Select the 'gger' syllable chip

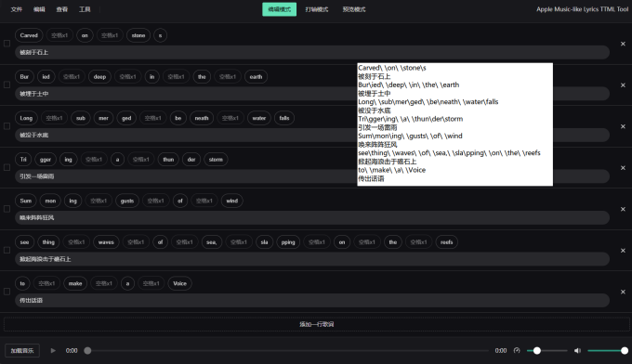pyautogui.click(x=46, y=160)
